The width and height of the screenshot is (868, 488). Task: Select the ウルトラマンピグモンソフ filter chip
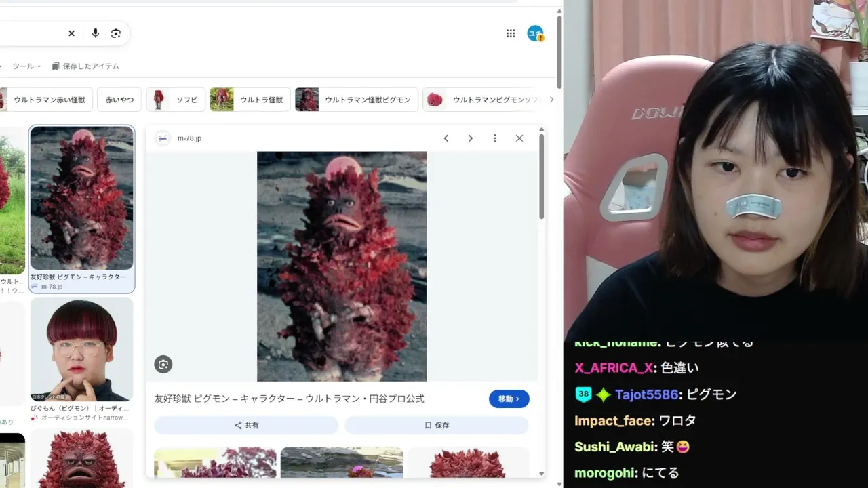483,100
